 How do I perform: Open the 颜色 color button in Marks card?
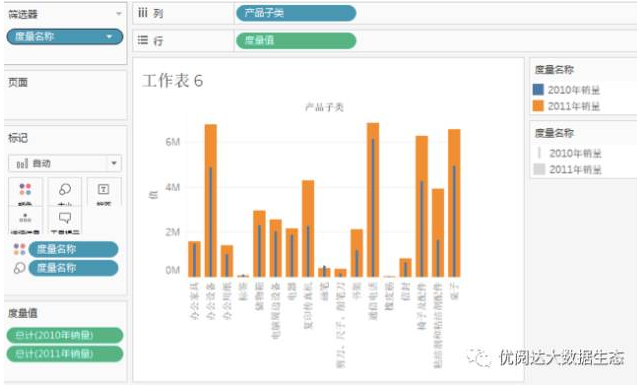(x=25, y=192)
